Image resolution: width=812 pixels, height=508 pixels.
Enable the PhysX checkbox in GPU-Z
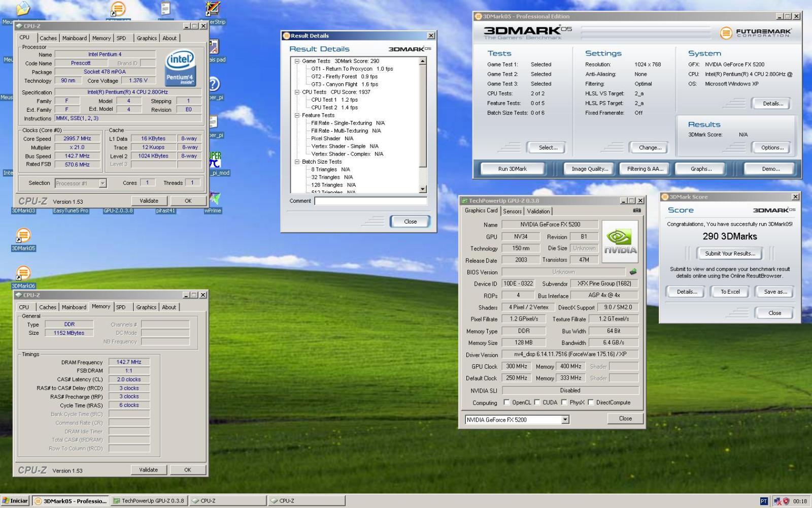point(564,402)
